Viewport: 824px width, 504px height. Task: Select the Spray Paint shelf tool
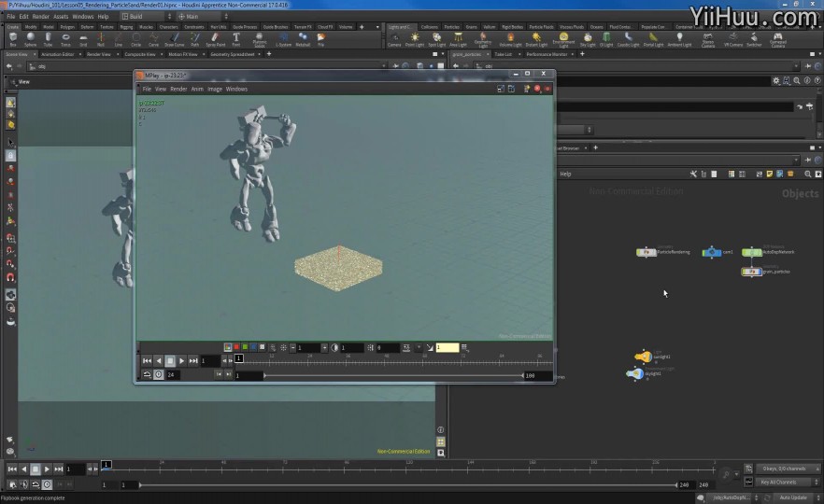pos(215,39)
